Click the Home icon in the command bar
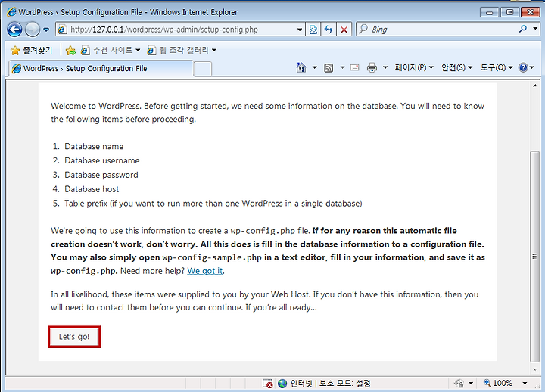 coord(301,67)
